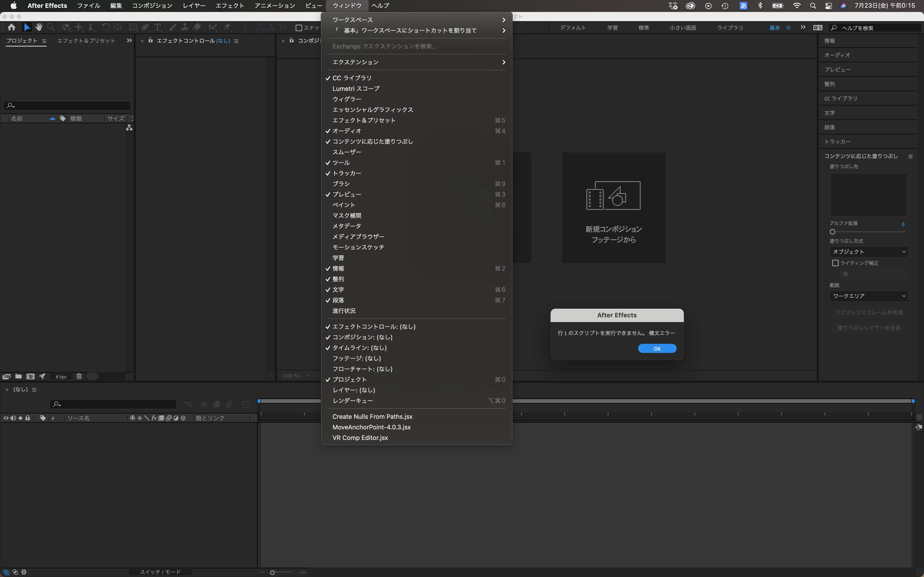
Task: Select the Clone Stamp tool
Action: [x=184, y=27]
